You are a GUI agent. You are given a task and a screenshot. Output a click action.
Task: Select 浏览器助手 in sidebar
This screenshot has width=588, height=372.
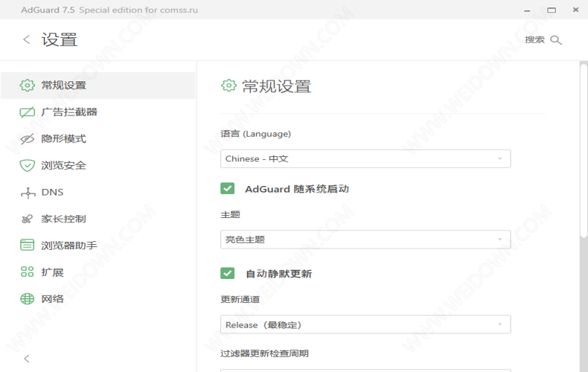[x=98, y=246]
